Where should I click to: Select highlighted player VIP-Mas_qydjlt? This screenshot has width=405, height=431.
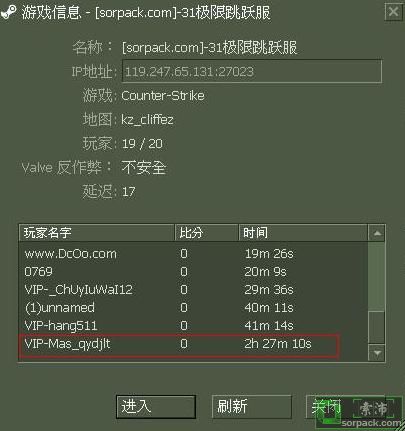tap(179, 346)
